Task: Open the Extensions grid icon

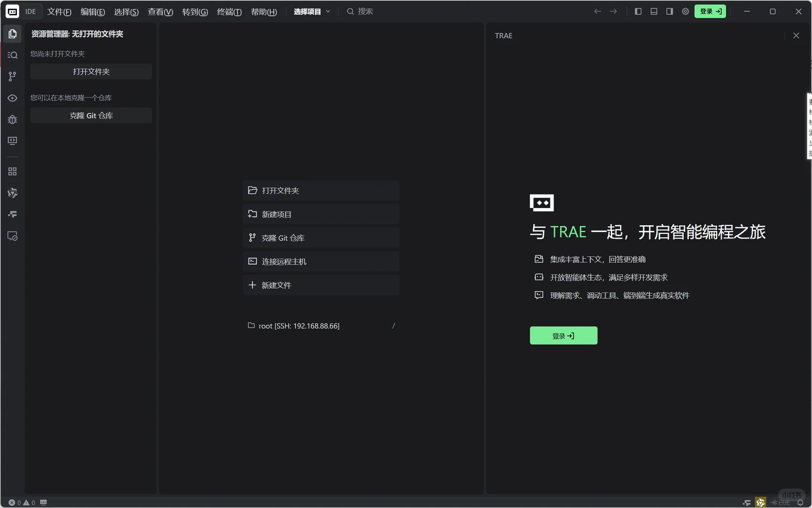Action: click(12, 172)
